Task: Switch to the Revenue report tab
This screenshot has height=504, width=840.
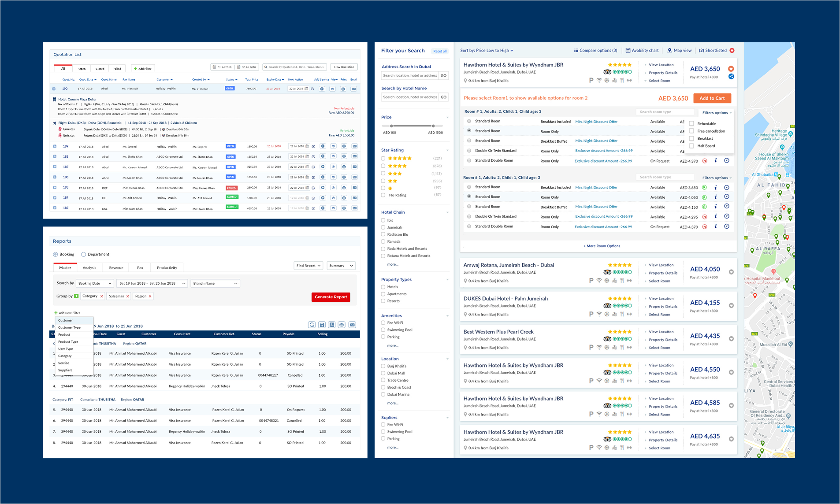Action: click(x=116, y=268)
